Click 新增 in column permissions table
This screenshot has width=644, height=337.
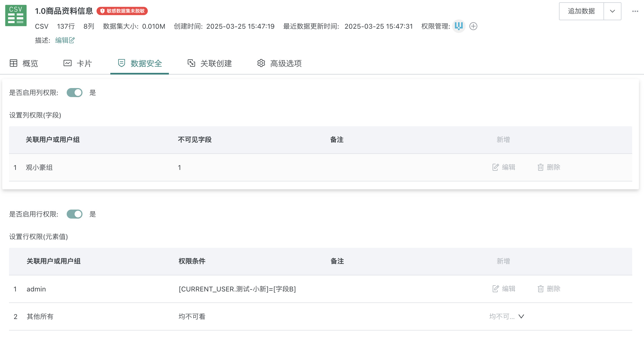tap(503, 140)
